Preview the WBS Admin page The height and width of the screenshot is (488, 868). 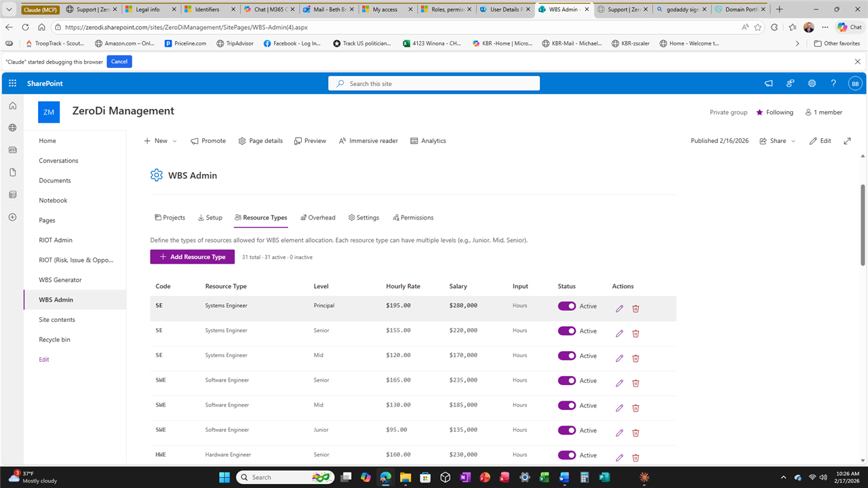(310, 140)
